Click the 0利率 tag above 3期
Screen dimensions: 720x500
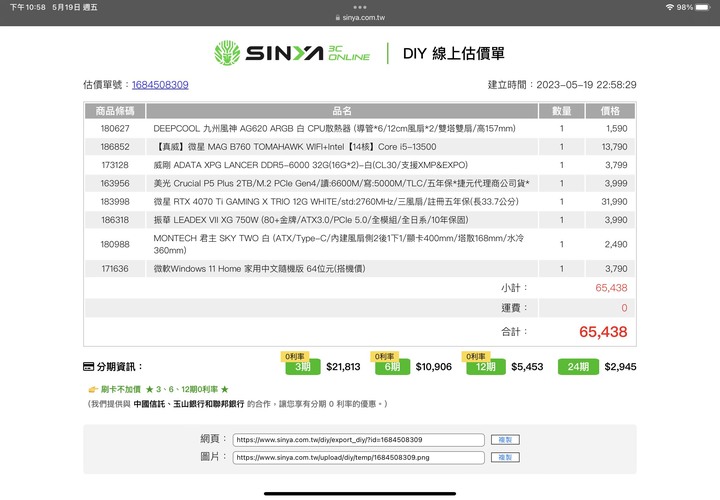click(x=295, y=356)
